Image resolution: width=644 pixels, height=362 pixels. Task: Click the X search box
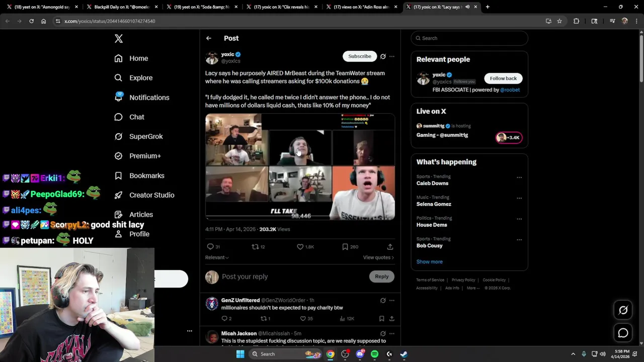tap(469, 38)
